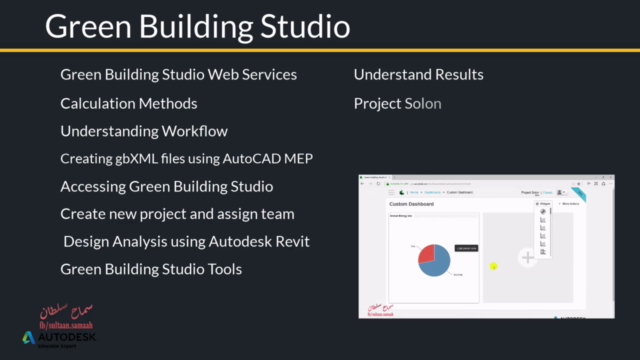Click the plus add-widget circle in the dashboard

coord(527,258)
